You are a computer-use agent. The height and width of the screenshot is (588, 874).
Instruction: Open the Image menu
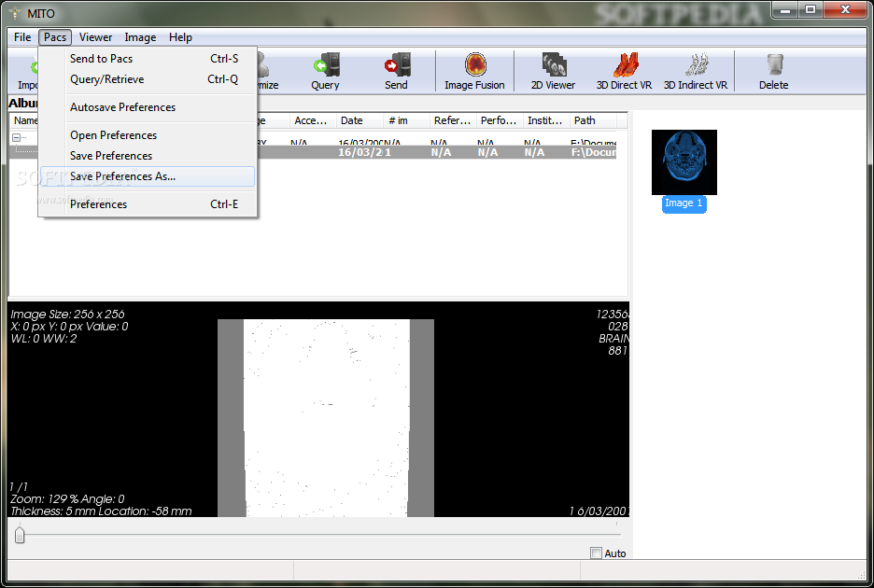[140, 37]
